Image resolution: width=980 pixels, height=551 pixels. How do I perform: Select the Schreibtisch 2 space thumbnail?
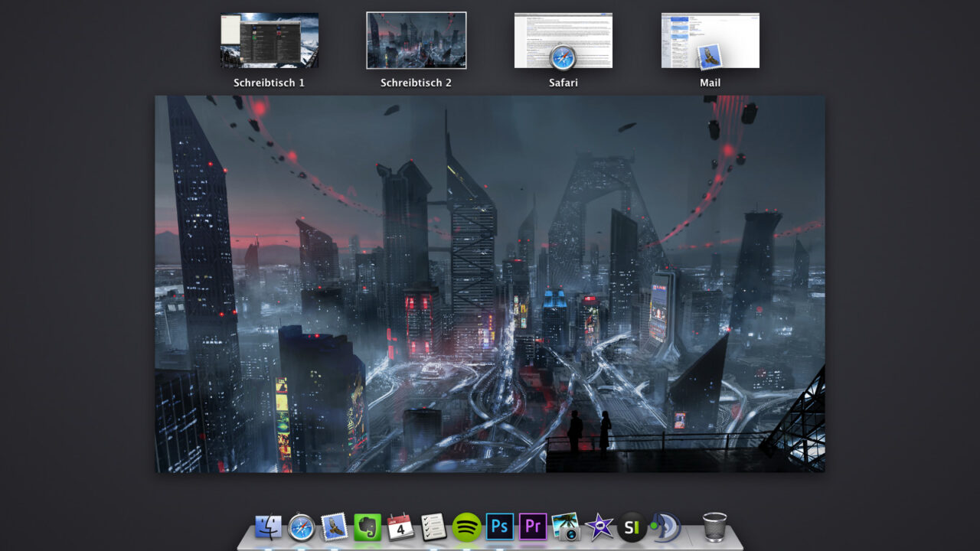coord(416,41)
